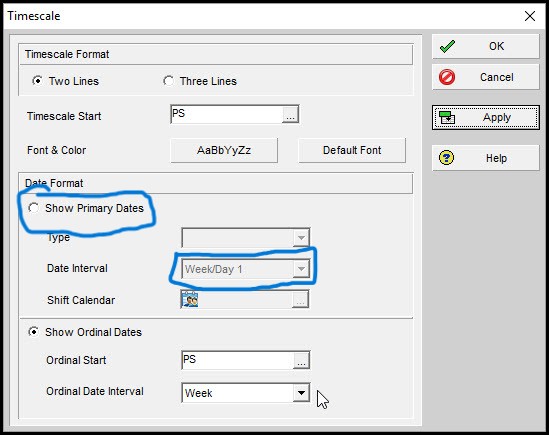
Task: Enable Show Primary Dates option
Action: (x=34, y=208)
